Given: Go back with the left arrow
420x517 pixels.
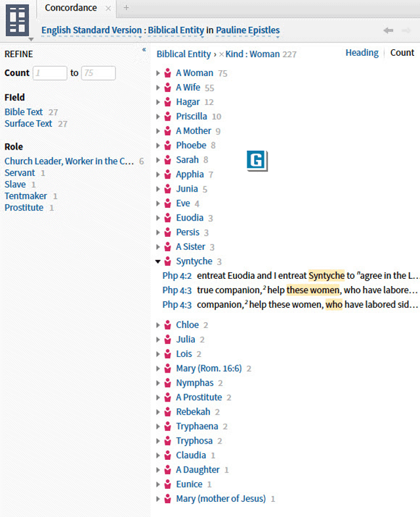Looking at the screenshot, I should [x=388, y=31].
